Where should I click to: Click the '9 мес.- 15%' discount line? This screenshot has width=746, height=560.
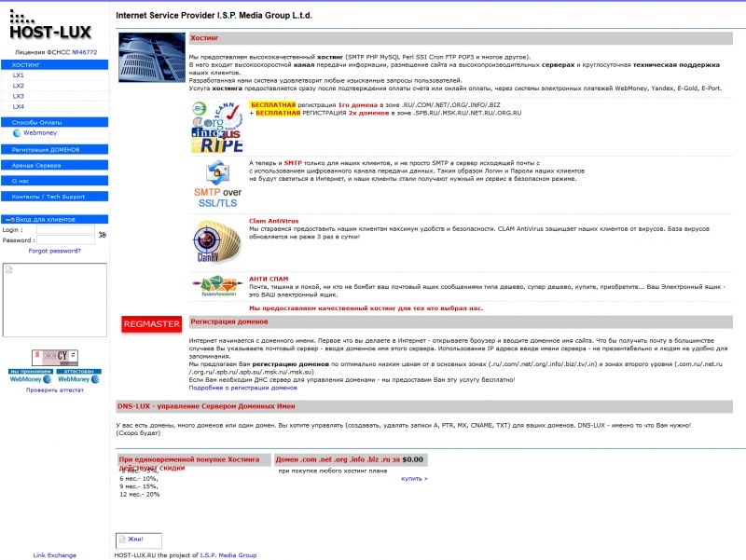[138, 486]
